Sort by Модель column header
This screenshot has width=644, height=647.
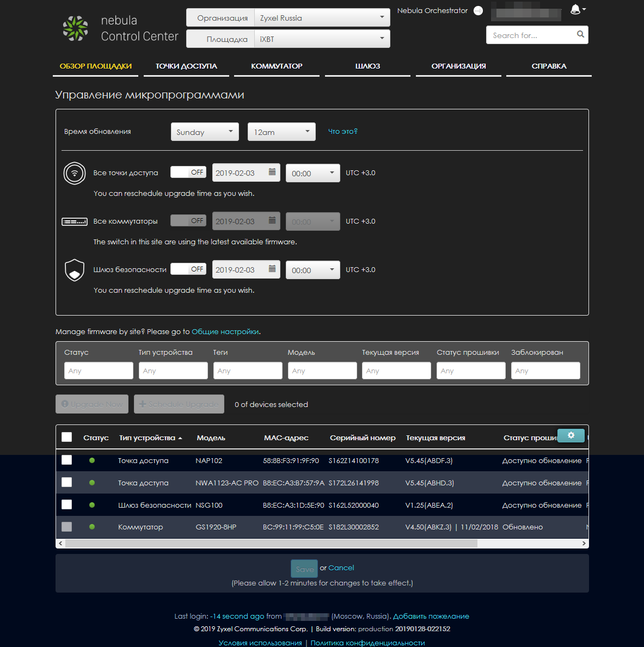(x=211, y=438)
